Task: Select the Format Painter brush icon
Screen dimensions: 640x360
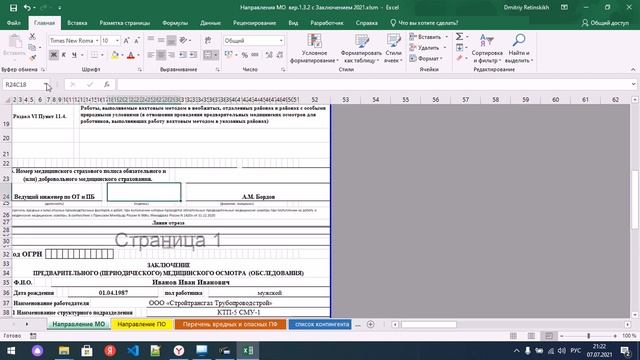Action: pos(32,58)
